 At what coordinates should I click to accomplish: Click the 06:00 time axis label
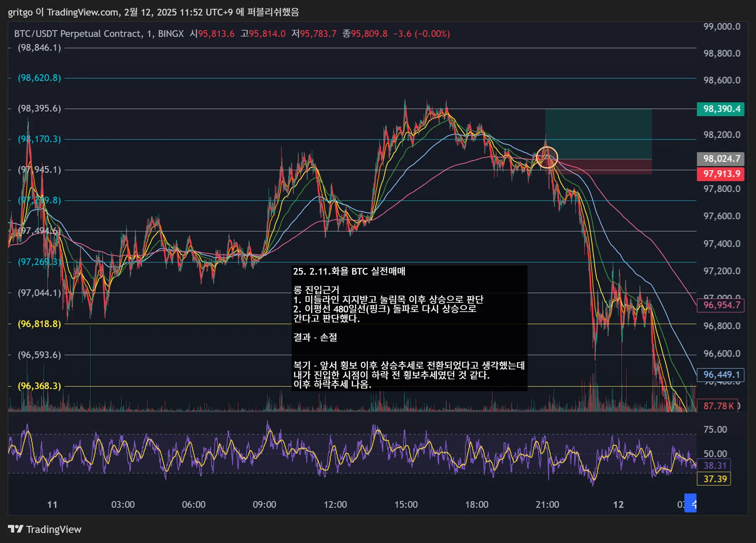(x=194, y=504)
